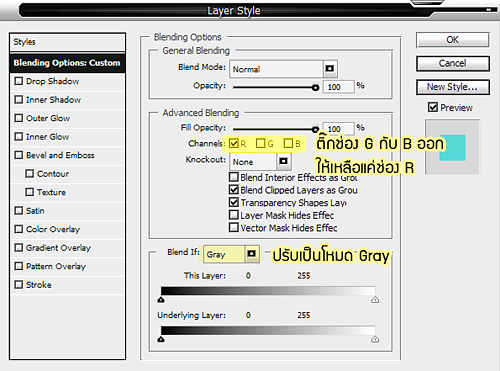Enable Layer Mask Hides Effects checkbox
The width and height of the screenshot is (500, 371).
coord(234,215)
